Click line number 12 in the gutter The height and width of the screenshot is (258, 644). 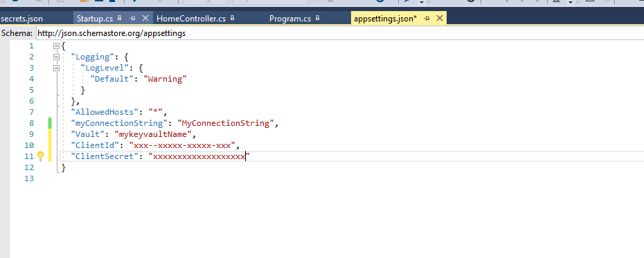[29, 167]
